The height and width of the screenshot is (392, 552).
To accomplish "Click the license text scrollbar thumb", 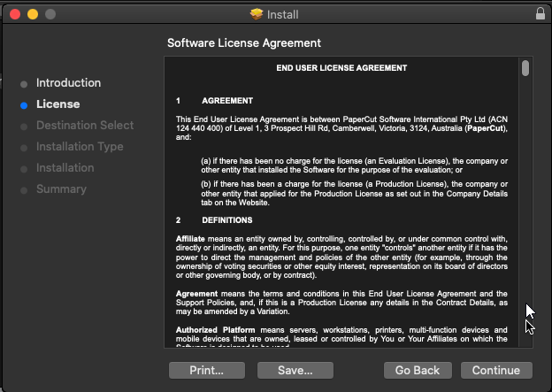I will [x=525, y=68].
